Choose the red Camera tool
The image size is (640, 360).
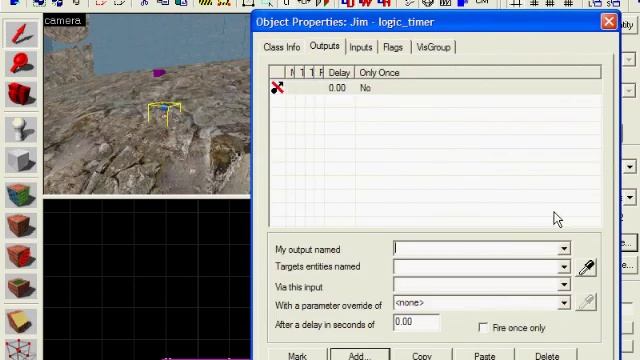coord(21,94)
